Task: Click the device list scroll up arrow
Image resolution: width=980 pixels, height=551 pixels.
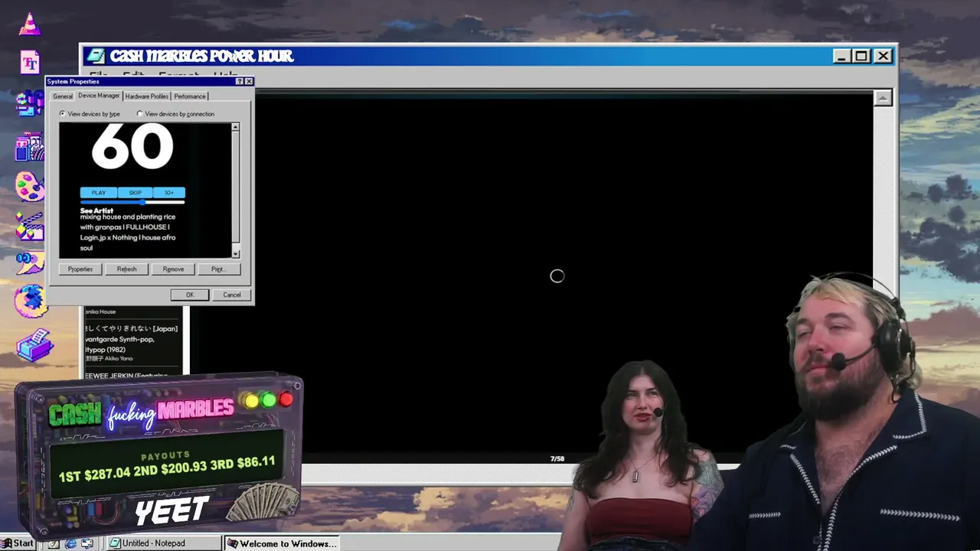Action: coord(235,127)
